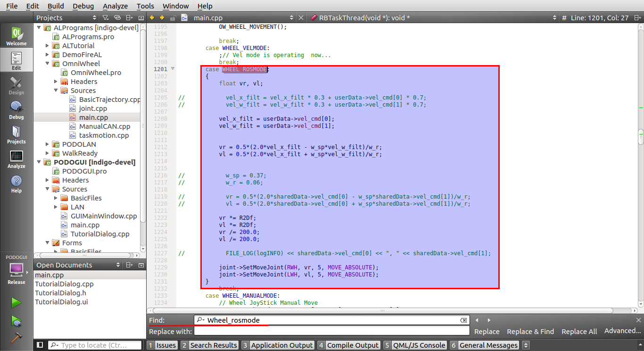Viewport: 644px width, 351px height.
Task: Toggle the file lock icon
Action: point(173,18)
